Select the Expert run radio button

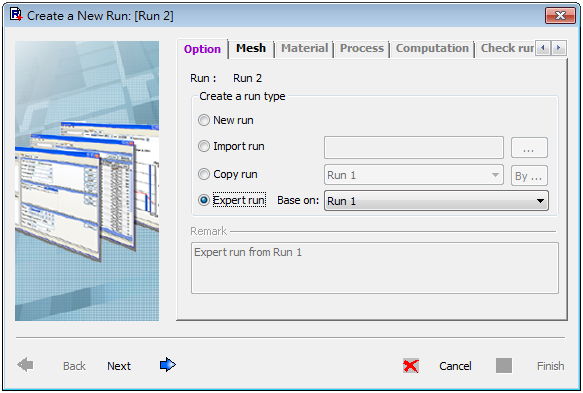204,200
